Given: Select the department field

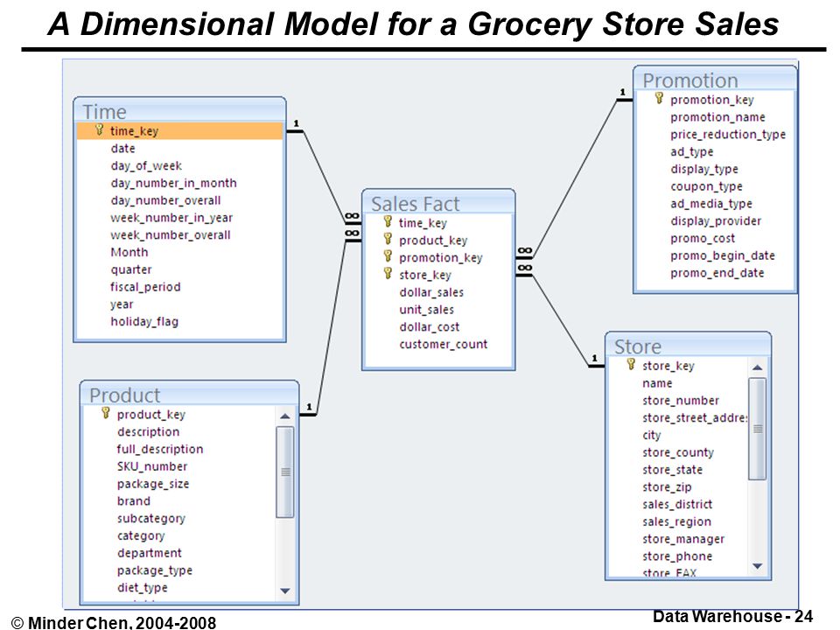Looking at the screenshot, I should coord(150,553).
